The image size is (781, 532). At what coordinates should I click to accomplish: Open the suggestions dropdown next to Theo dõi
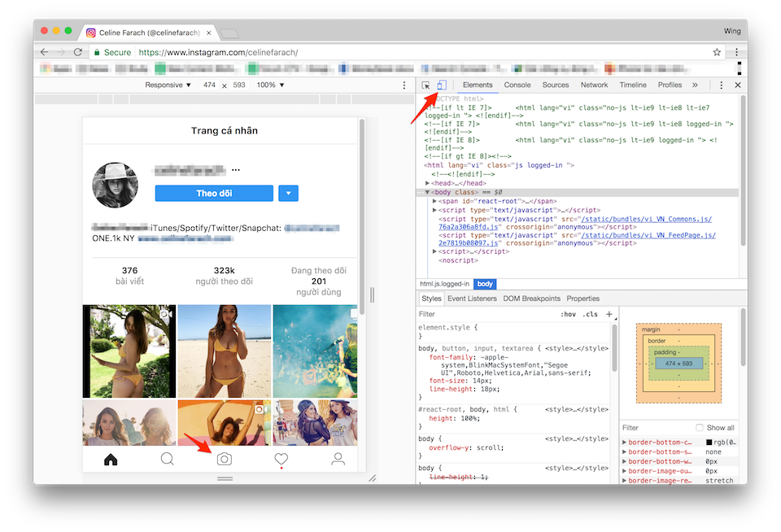[288, 194]
